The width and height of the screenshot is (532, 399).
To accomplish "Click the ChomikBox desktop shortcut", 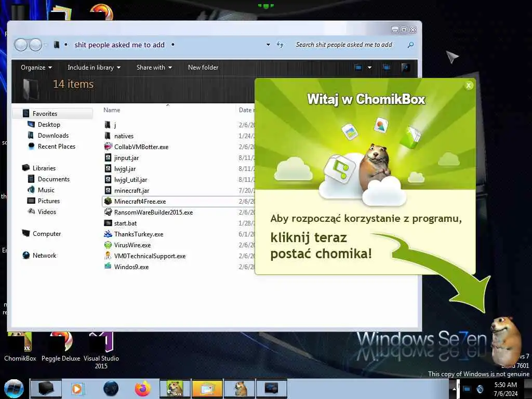I will [x=20, y=347].
